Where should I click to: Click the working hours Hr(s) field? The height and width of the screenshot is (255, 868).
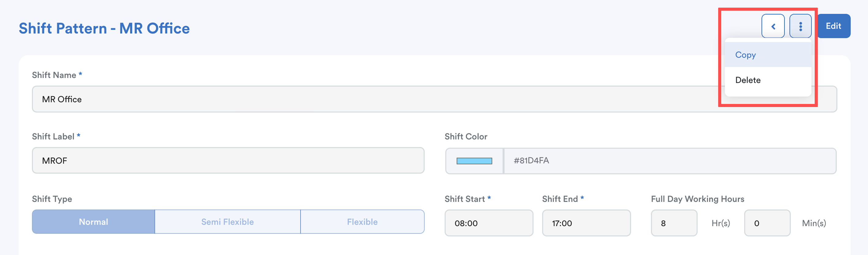point(674,223)
